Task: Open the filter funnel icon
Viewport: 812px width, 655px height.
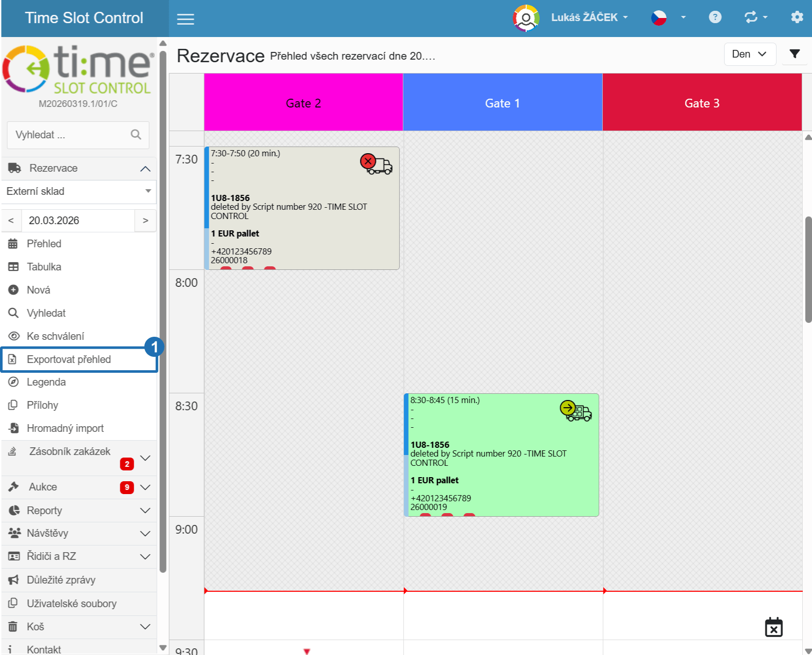Action: point(795,53)
